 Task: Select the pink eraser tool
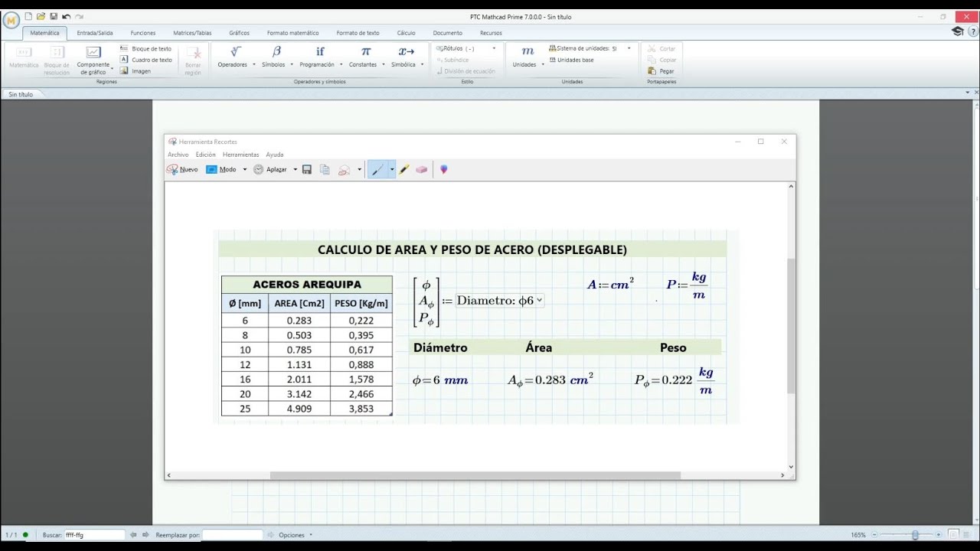click(421, 170)
